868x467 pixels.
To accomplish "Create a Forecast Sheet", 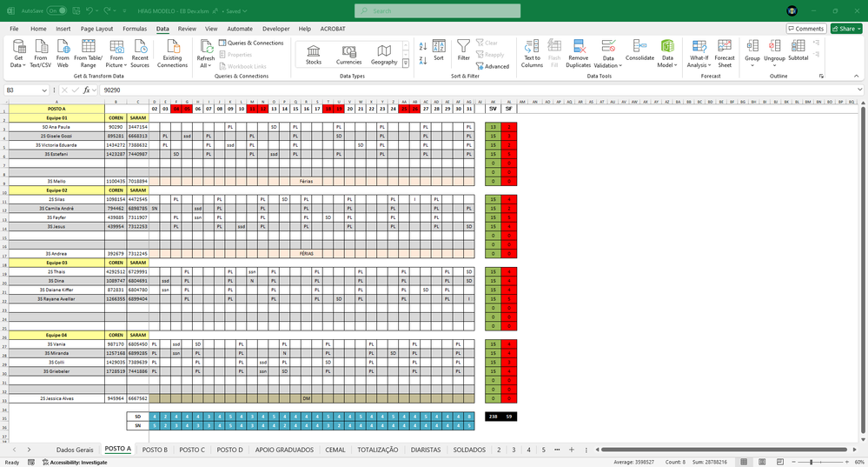I will coord(724,54).
